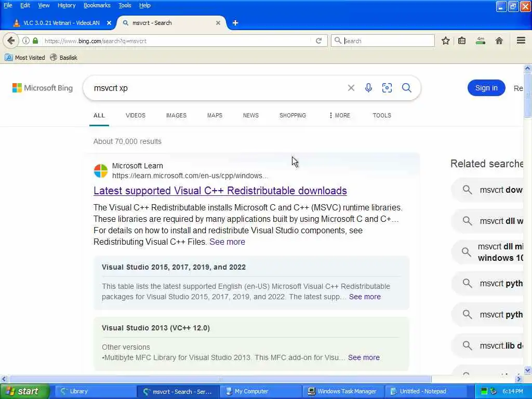
Task: Click See more under Visual Studio 2013
Action: pyautogui.click(x=364, y=357)
